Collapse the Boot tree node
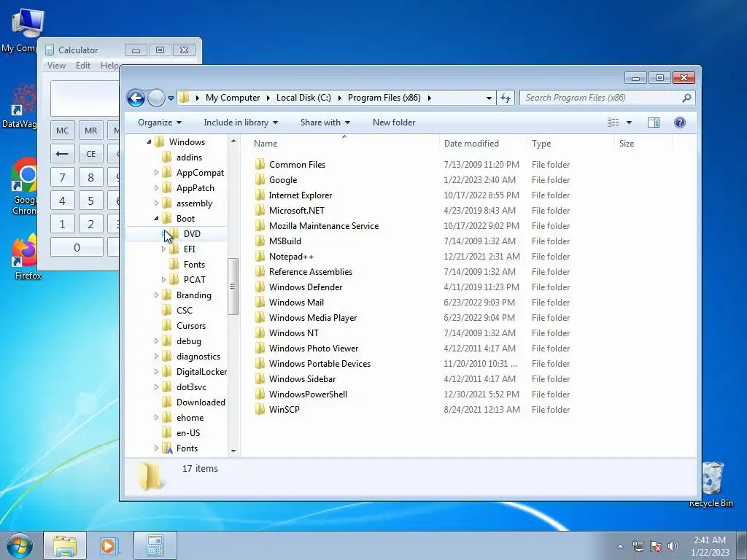Screen dimensions: 747x560 click(x=156, y=219)
